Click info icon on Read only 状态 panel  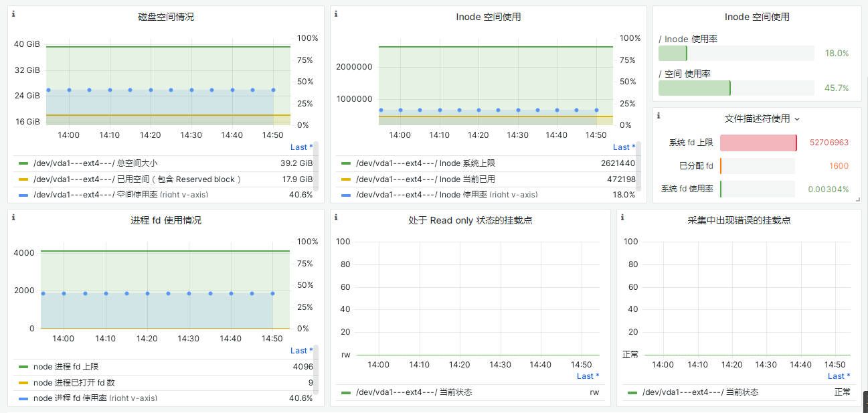336,218
